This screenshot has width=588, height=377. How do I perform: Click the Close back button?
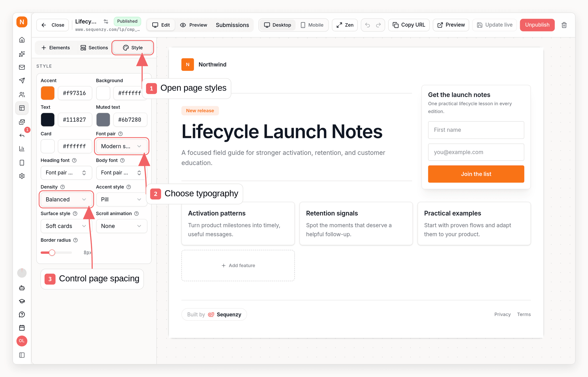point(53,25)
